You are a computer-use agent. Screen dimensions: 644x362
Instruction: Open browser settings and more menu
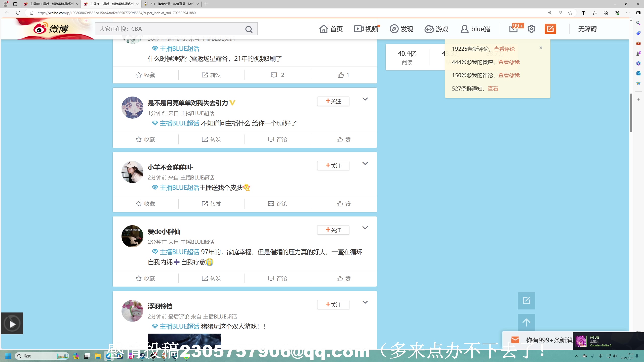(x=628, y=13)
